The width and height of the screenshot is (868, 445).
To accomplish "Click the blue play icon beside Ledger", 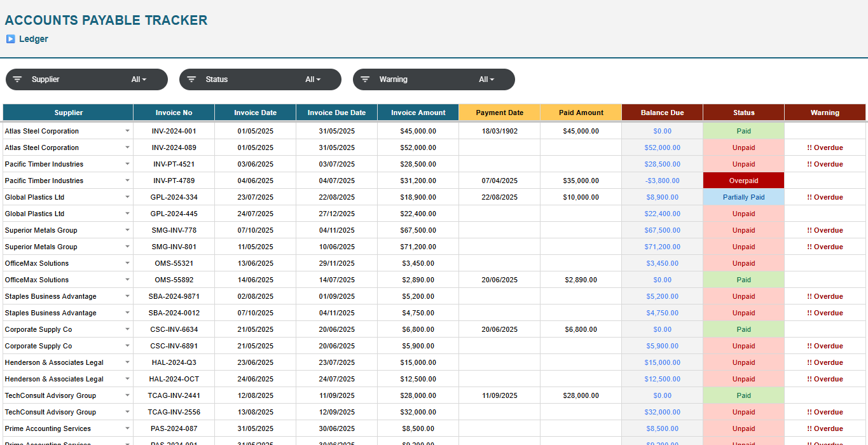I will click(10, 39).
